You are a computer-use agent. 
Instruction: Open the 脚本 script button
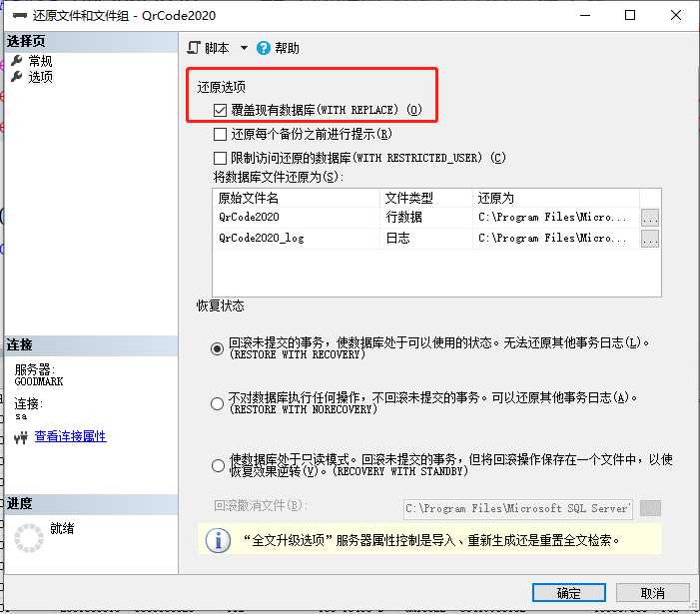[x=208, y=48]
